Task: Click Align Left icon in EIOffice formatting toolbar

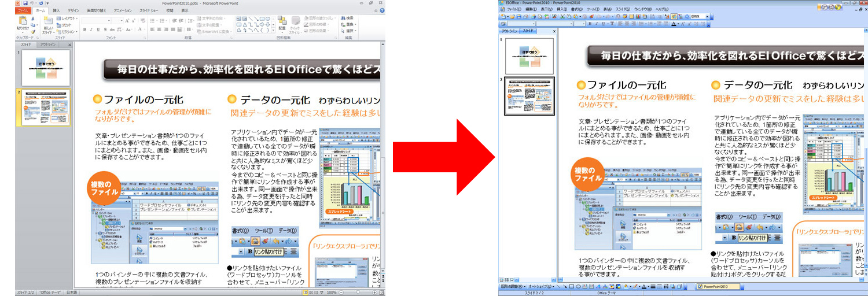Action: click(620, 23)
